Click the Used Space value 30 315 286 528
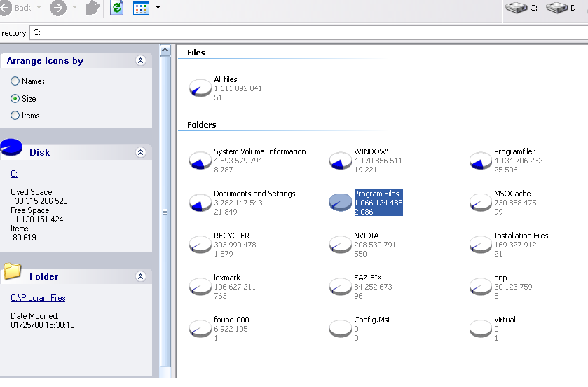Screen dimensions: 588x387 click(x=41, y=201)
